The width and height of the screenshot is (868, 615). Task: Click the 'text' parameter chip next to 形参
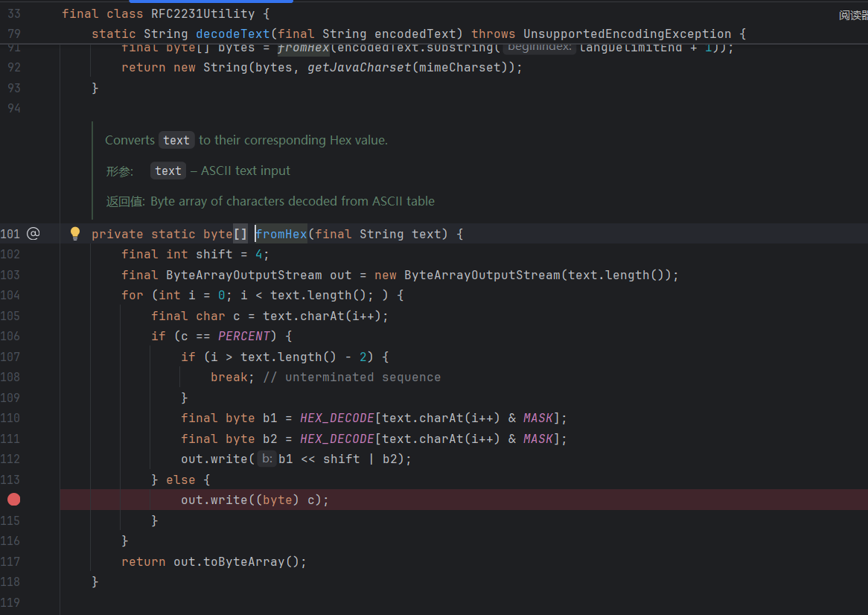[x=167, y=171]
